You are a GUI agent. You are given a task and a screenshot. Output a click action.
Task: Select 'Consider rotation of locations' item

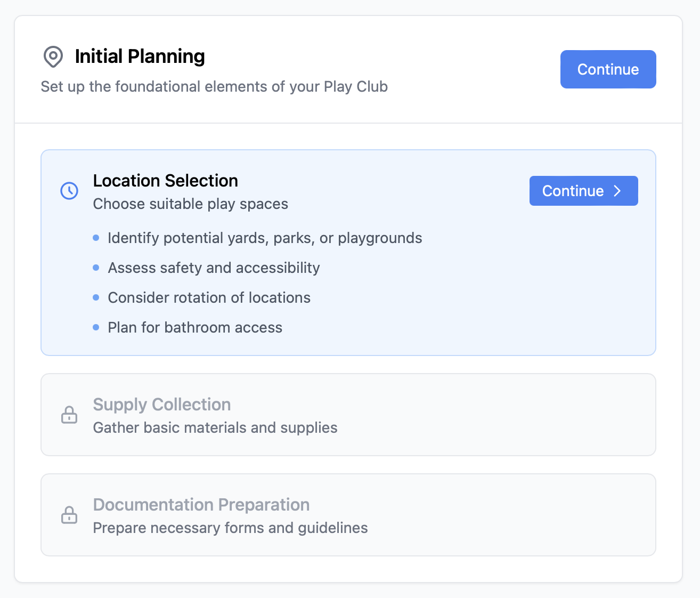click(209, 297)
